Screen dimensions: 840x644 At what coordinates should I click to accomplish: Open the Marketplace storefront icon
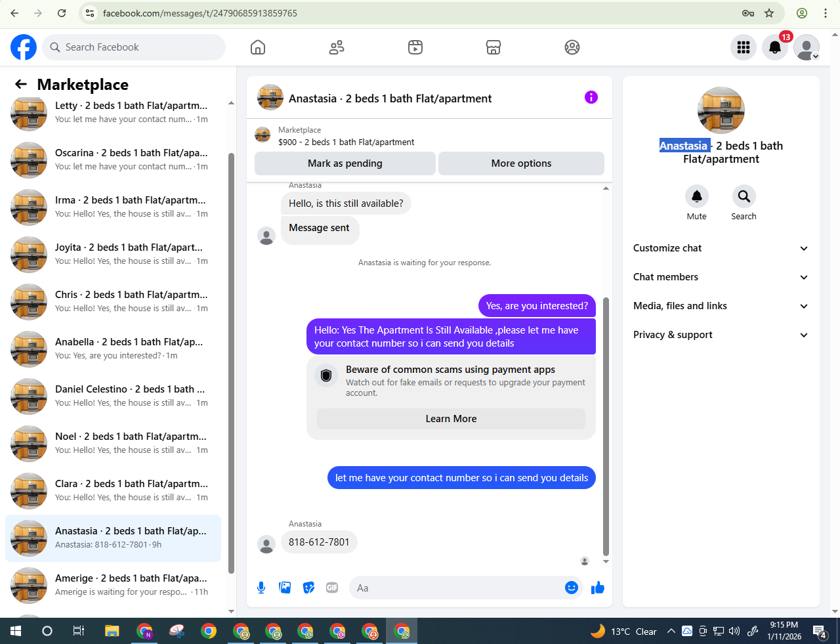[x=493, y=47]
